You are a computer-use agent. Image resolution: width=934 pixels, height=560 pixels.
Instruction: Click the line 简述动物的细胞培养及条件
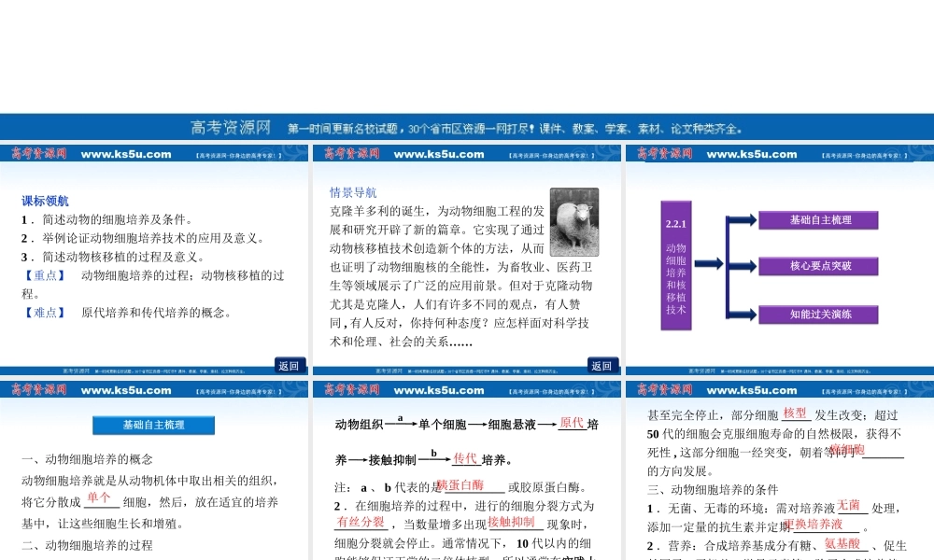(118, 219)
